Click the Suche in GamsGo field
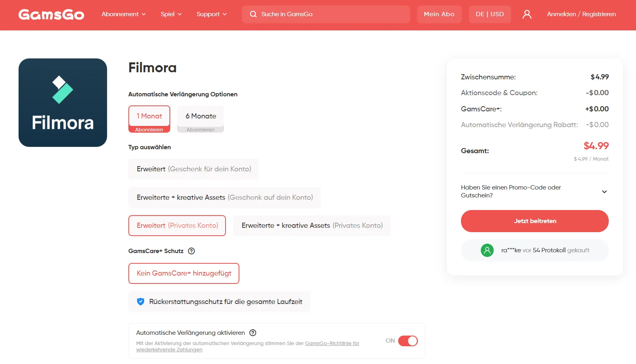 click(326, 14)
